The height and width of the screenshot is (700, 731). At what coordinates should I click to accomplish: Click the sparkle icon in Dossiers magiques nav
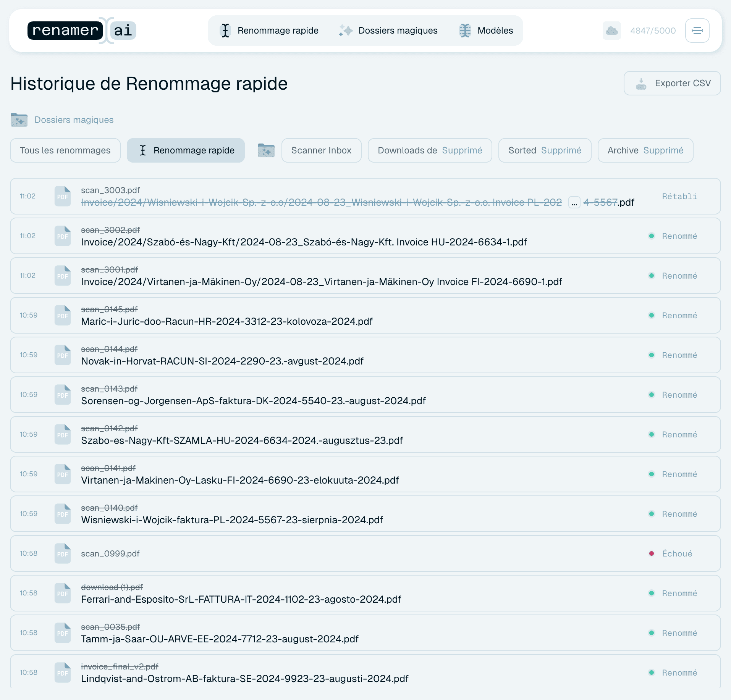pyautogui.click(x=346, y=31)
